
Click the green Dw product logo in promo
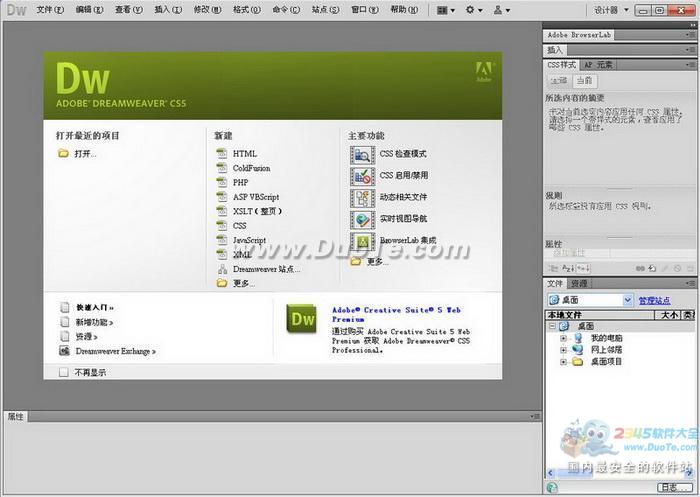tap(301, 318)
